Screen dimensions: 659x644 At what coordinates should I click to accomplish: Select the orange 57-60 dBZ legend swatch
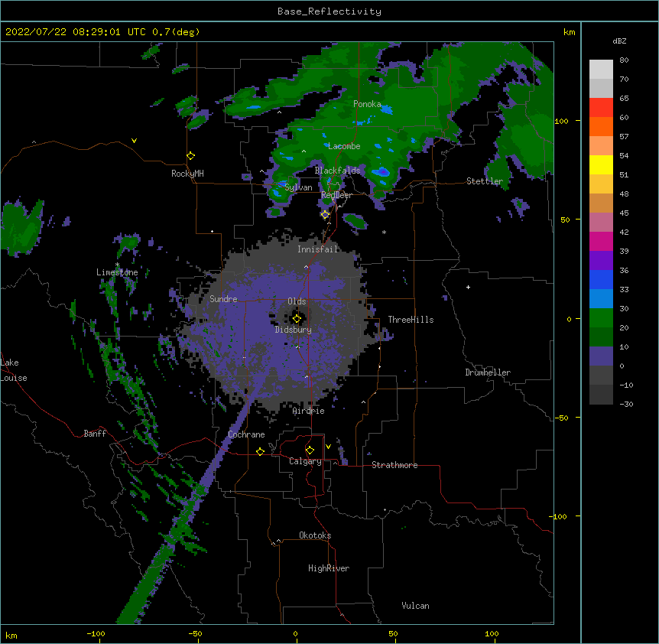(x=601, y=126)
